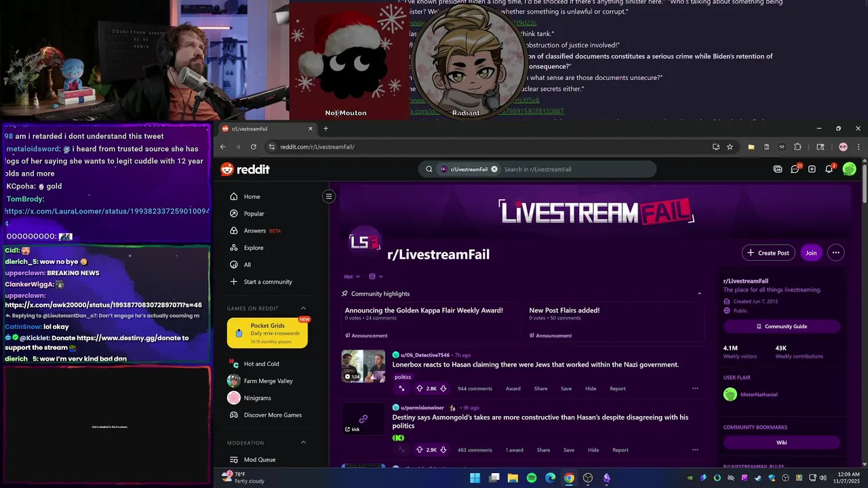This screenshot has width=868, height=488.
Task: Play the Lonerbox post video thumbnail
Action: pyautogui.click(x=363, y=366)
